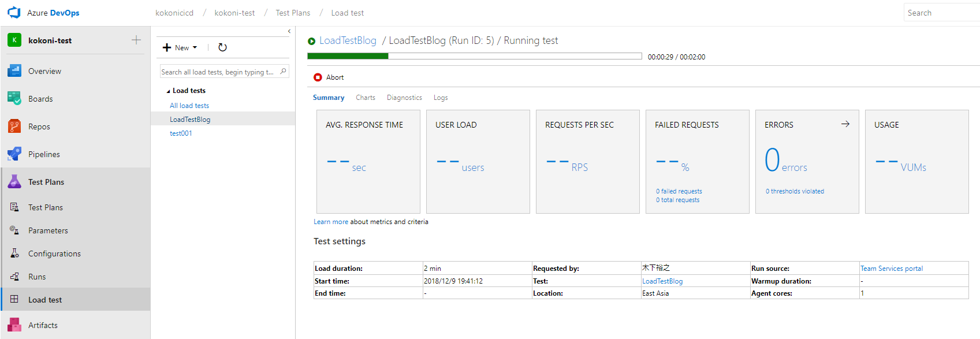The height and width of the screenshot is (339, 980).
Task: Focus the Search all load tests field
Action: [224, 72]
